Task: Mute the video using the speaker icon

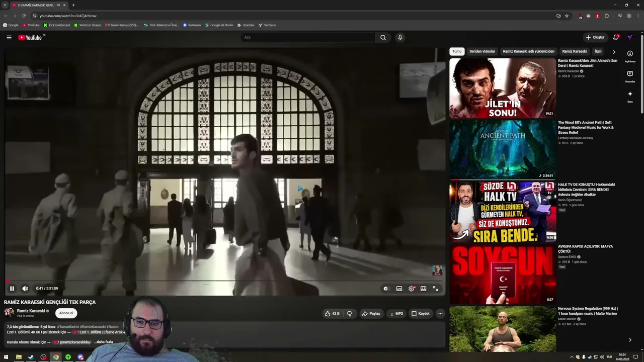Action: click(x=25, y=289)
